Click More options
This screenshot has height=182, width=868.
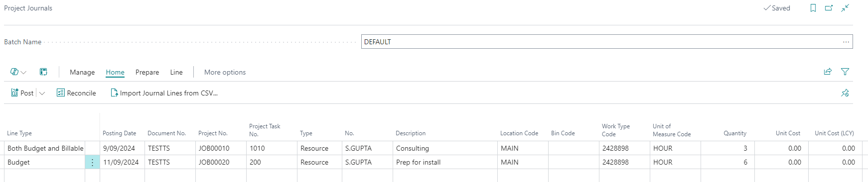click(225, 72)
